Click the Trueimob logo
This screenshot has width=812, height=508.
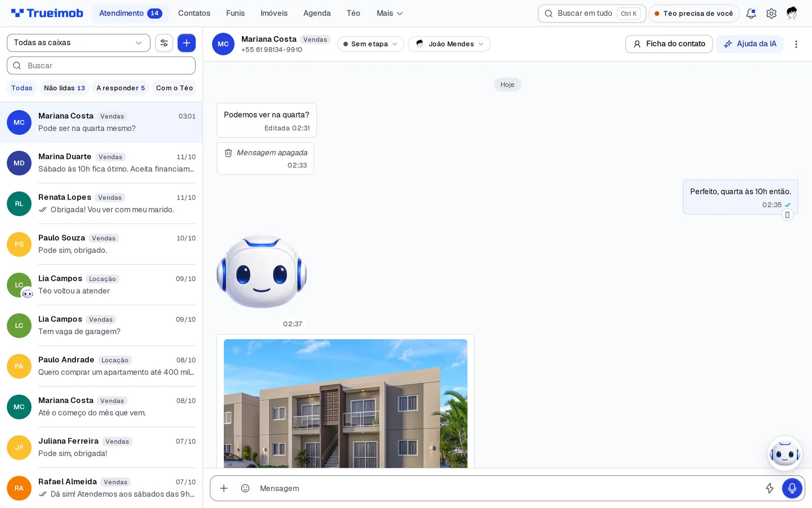(x=47, y=13)
